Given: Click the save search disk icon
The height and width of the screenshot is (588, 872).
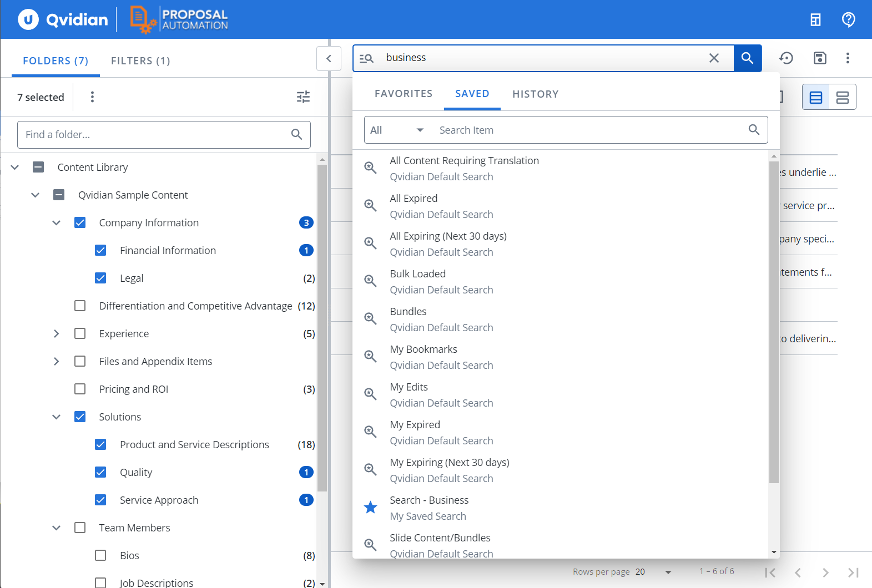Looking at the screenshot, I should click(x=820, y=58).
